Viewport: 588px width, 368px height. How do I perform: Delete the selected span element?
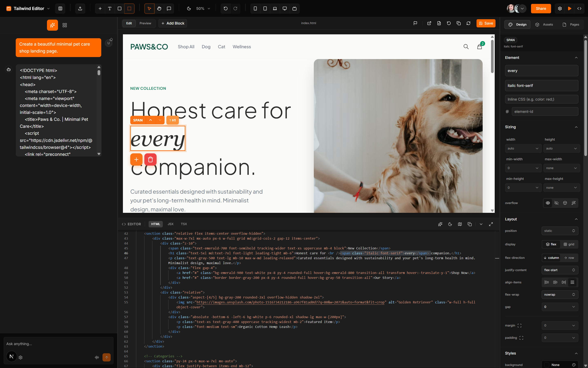(150, 159)
